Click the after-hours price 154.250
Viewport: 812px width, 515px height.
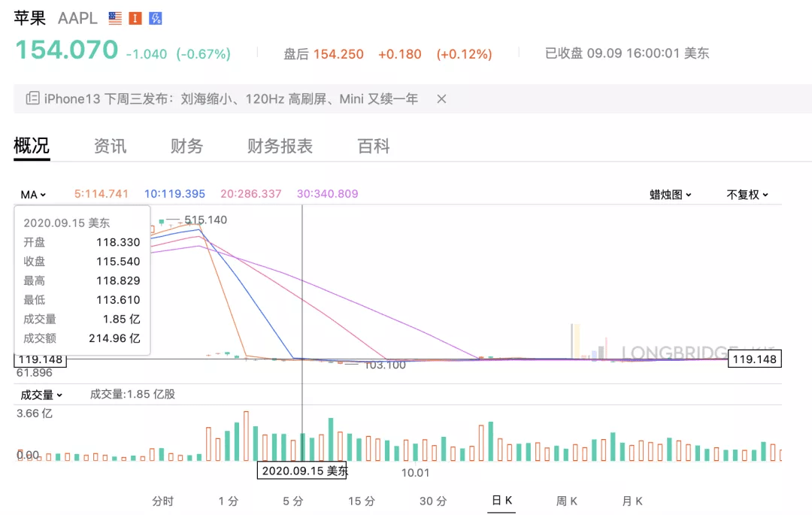338,54
